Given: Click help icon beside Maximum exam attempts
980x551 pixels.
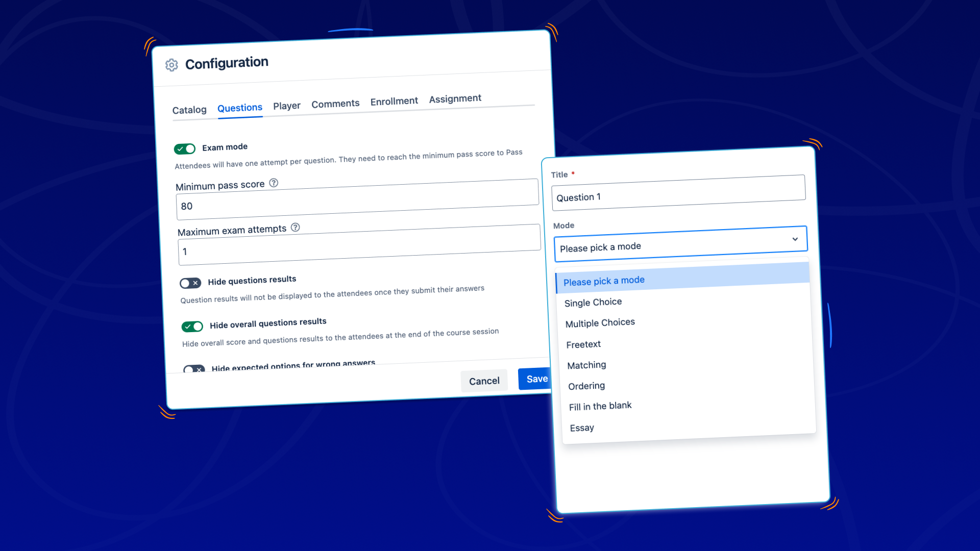Looking at the screenshot, I should coord(295,227).
